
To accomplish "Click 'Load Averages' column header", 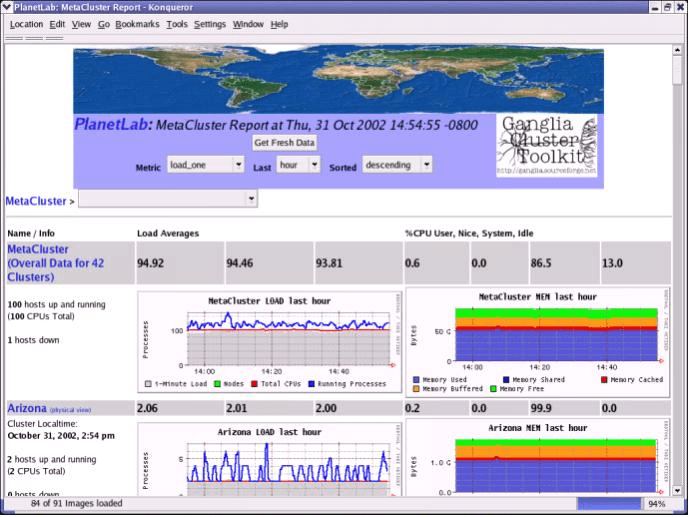I will coord(168,233).
